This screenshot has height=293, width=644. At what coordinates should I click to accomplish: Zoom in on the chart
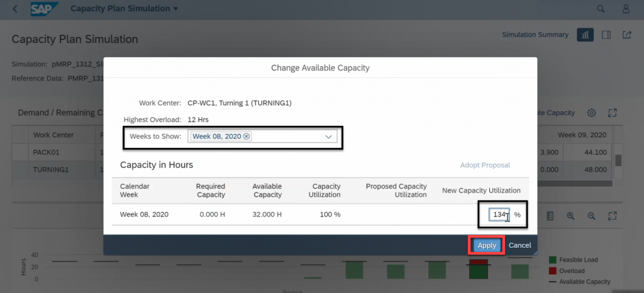(570, 216)
